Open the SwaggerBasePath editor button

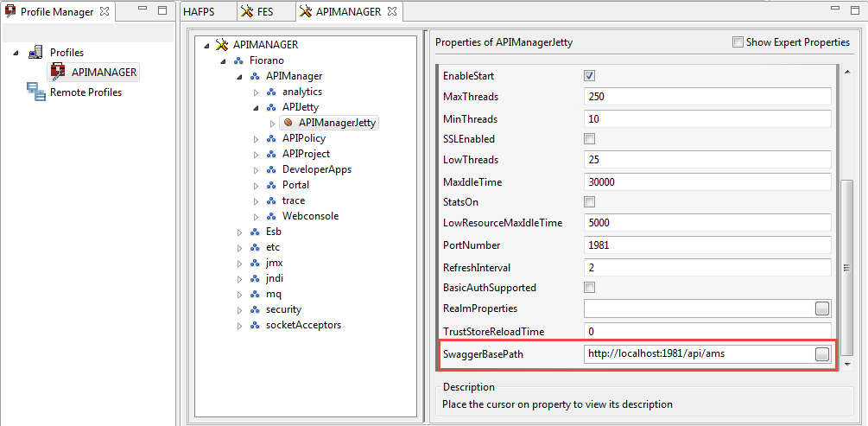[822, 355]
